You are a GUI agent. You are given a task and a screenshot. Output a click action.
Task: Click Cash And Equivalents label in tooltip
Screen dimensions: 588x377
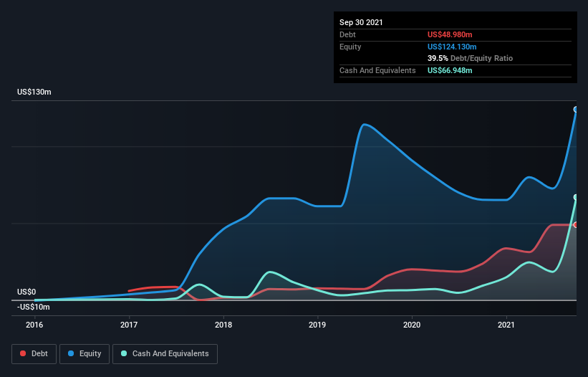click(x=377, y=70)
